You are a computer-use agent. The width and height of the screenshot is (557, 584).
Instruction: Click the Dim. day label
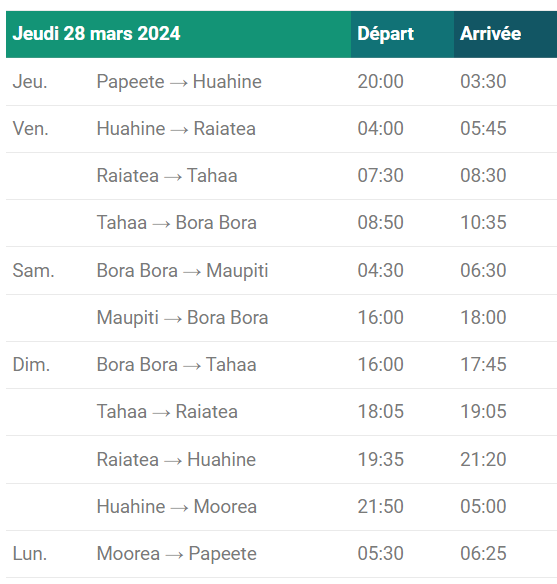(31, 364)
